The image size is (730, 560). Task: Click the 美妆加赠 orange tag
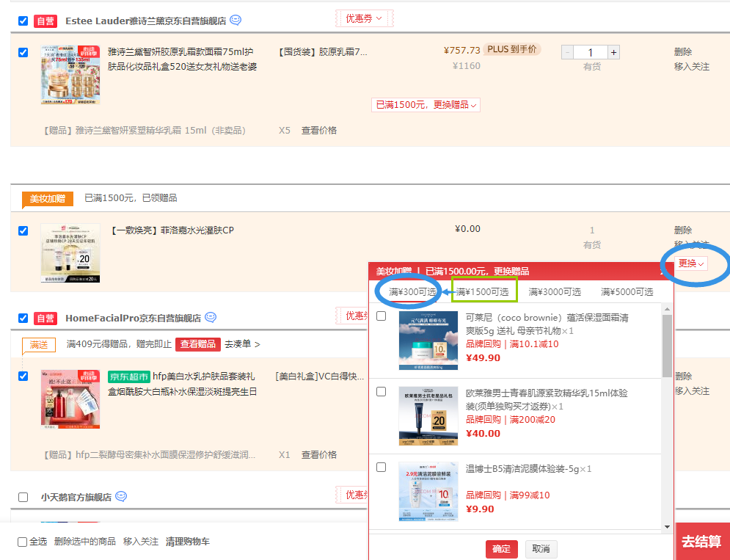point(48,199)
